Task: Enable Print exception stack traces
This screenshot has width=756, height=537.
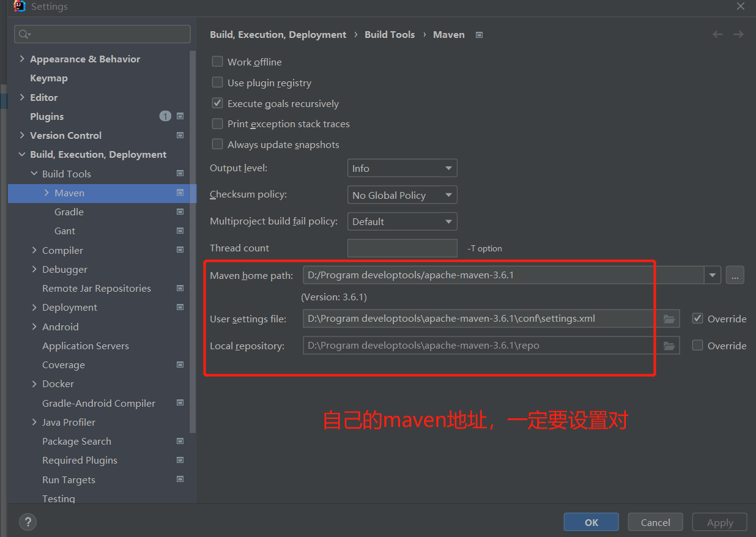Action: [x=217, y=124]
